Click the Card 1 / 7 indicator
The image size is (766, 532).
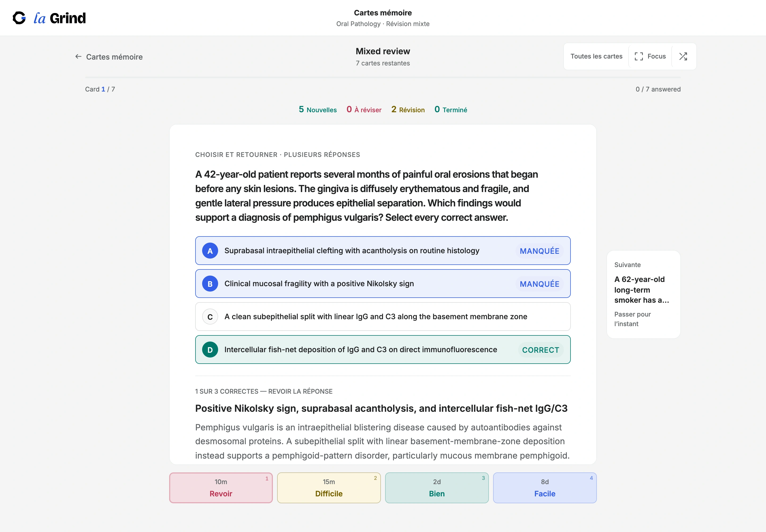tap(100, 89)
